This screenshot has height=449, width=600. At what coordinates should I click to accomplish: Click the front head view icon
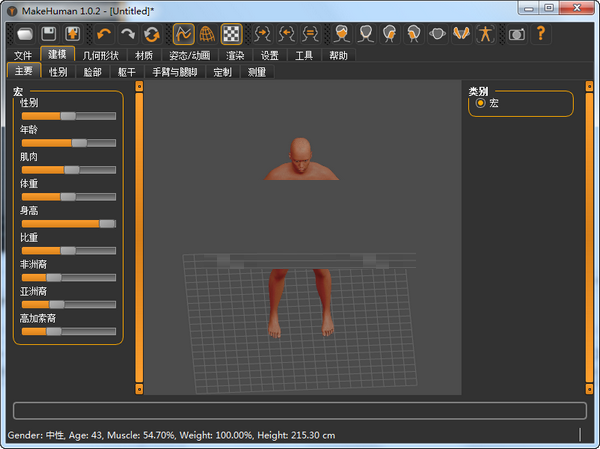pyautogui.click(x=341, y=34)
